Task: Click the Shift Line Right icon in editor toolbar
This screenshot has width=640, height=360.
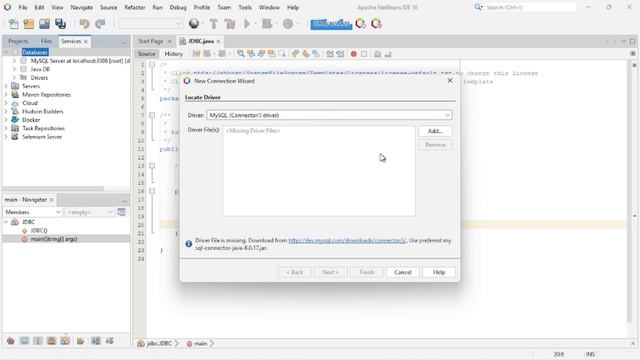Action: 340,54
